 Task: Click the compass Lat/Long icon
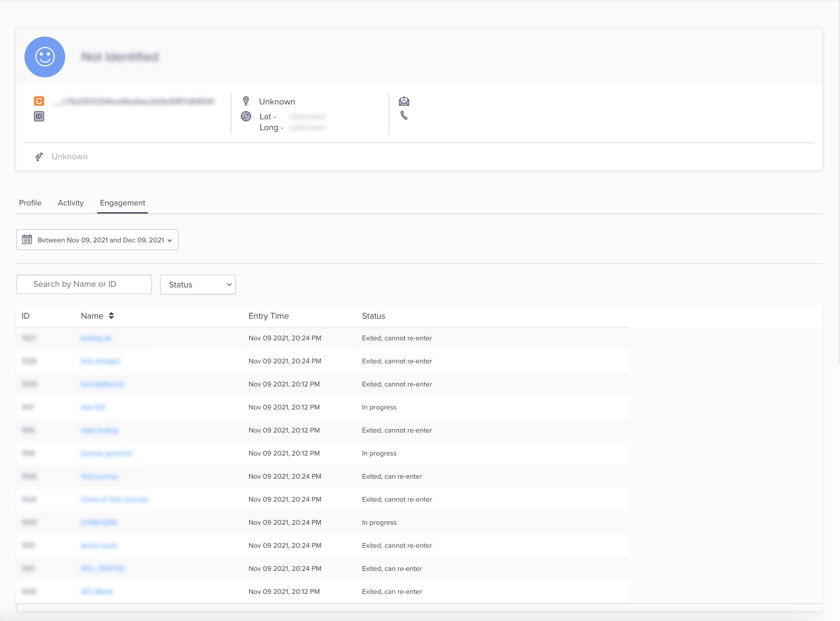click(246, 117)
